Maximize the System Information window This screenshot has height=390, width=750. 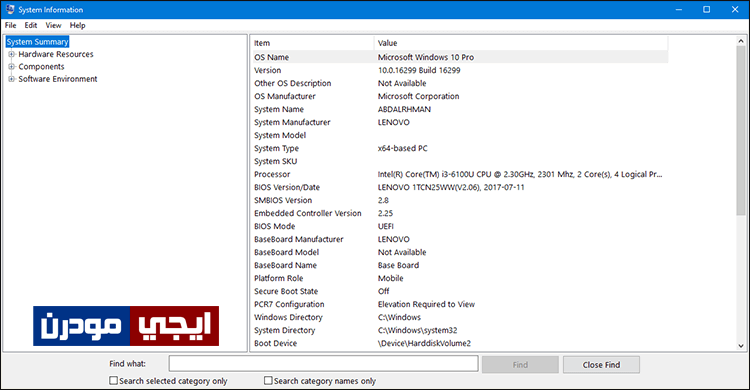point(706,9)
